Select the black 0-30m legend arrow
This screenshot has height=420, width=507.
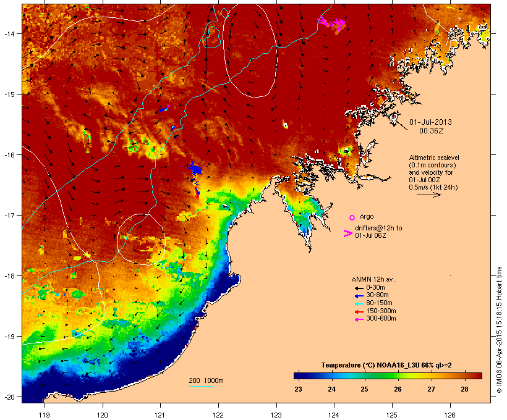tap(359, 288)
